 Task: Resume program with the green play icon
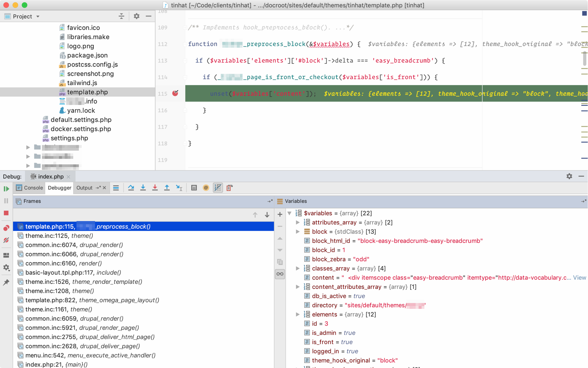[6, 189]
